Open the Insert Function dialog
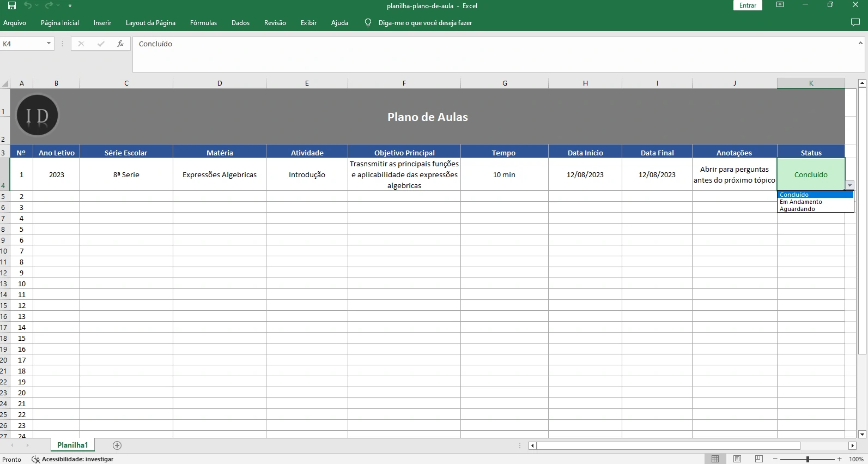This screenshot has width=868, height=464. click(120, 44)
